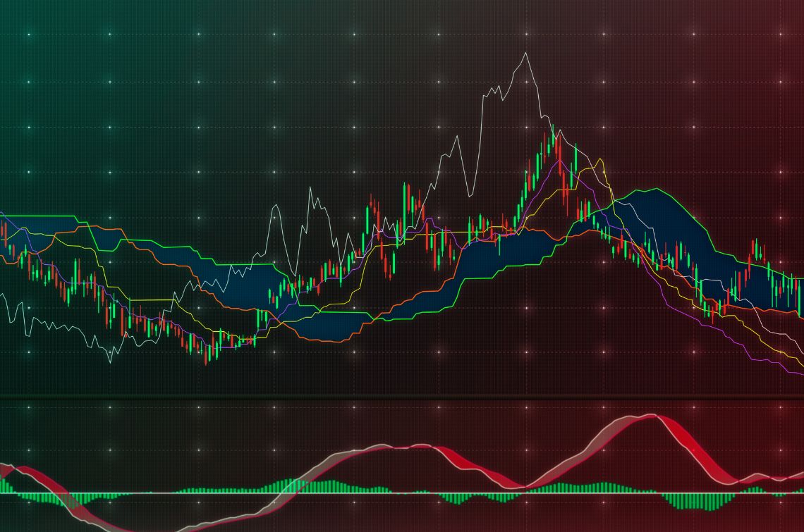
Task: Select the green cloud line's peak on the right
Action: (x=657, y=189)
